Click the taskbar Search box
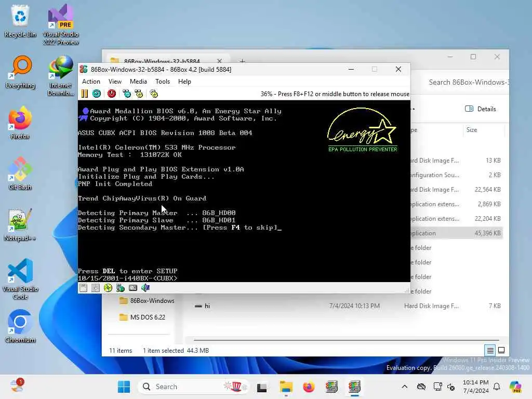This screenshot has width=532, height=399. 194,387
